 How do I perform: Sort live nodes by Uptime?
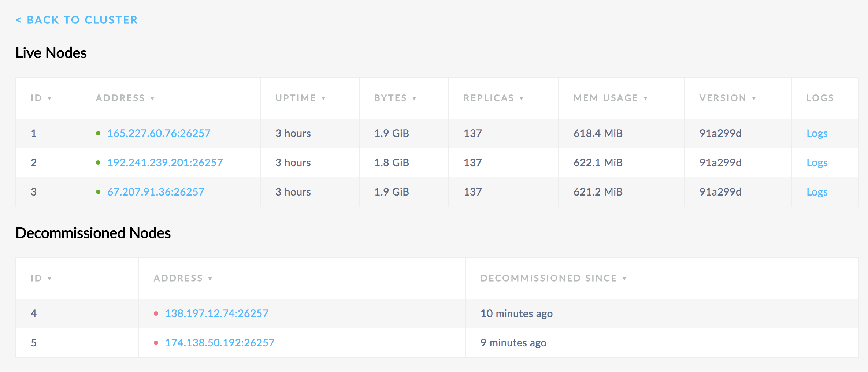(x=300, y=98)
